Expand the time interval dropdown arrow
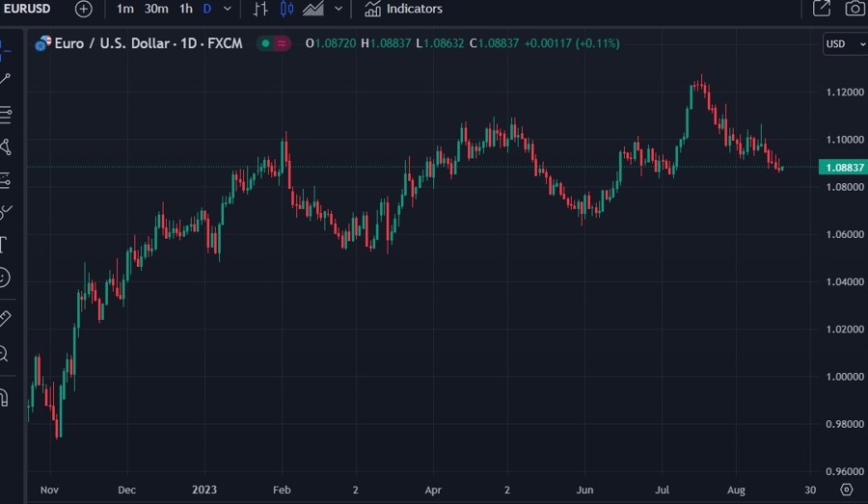Image resolution: width=868 pixels, height=504 pixels. [228, 9]
